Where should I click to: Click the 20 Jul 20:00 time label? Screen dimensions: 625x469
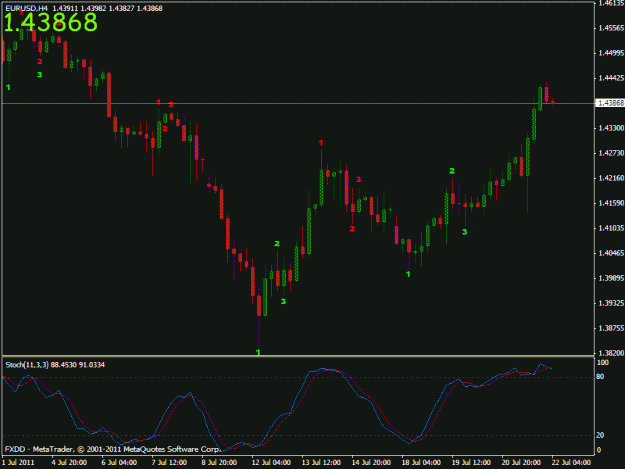(x=521, y=462)
